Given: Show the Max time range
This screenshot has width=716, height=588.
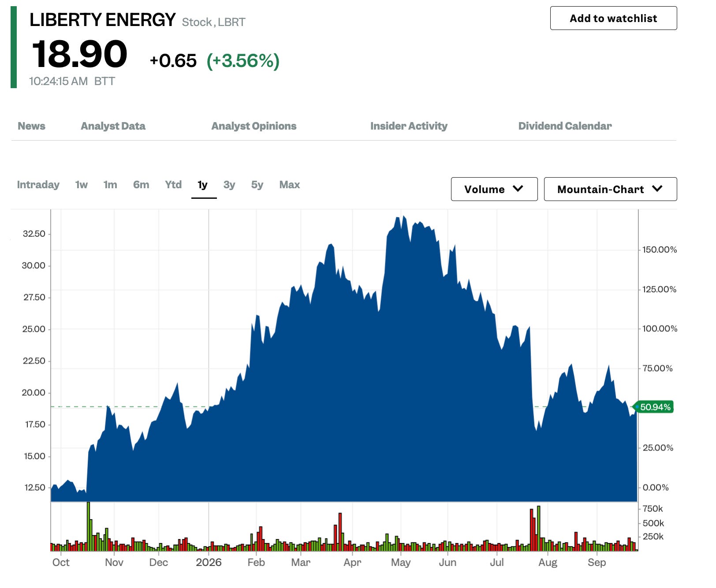Looking at the screenshot, I should click(x=289, y=185).
